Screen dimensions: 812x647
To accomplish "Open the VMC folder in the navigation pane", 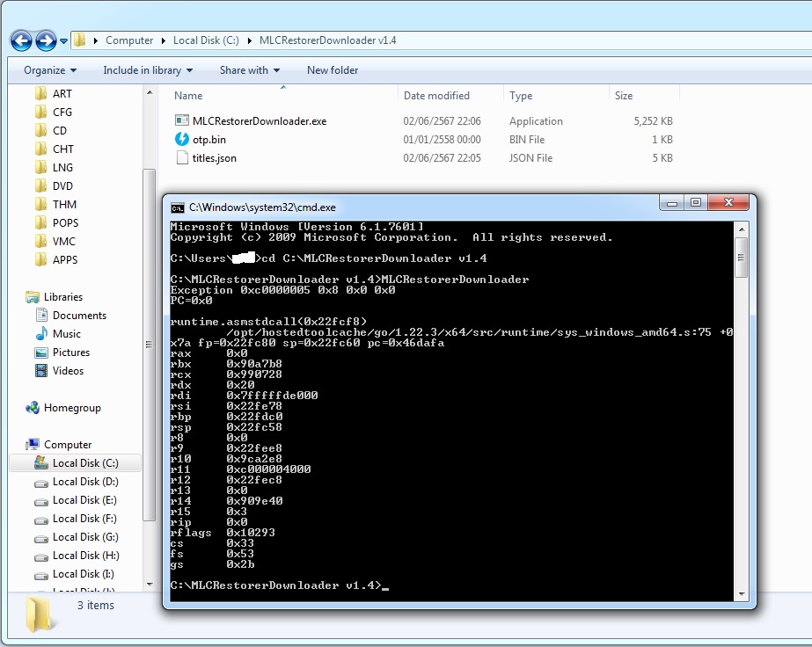I will click(63, 241).
